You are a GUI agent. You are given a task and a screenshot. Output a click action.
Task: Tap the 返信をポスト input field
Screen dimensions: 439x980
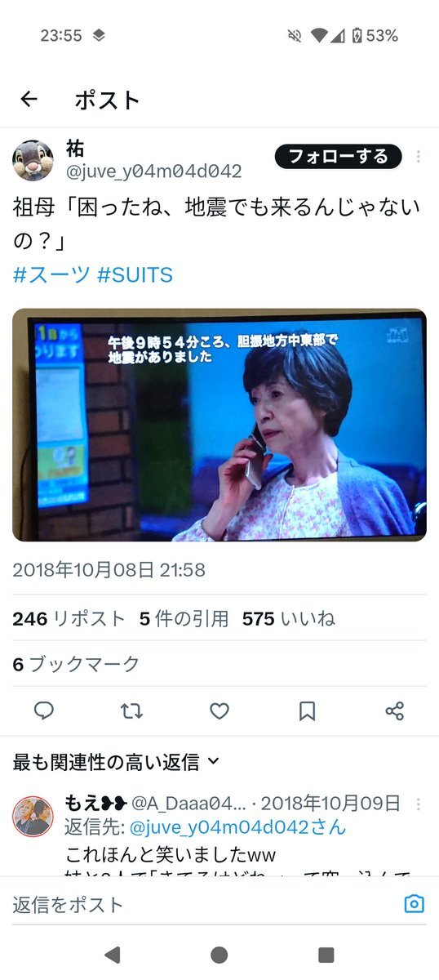(x=204, y=904)
